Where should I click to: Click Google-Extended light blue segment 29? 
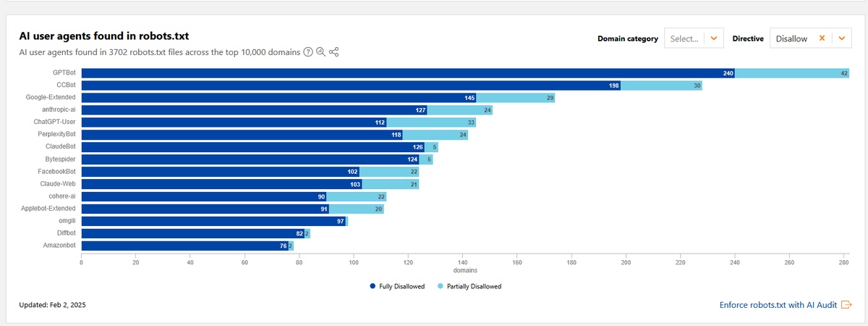coord(515,98)
